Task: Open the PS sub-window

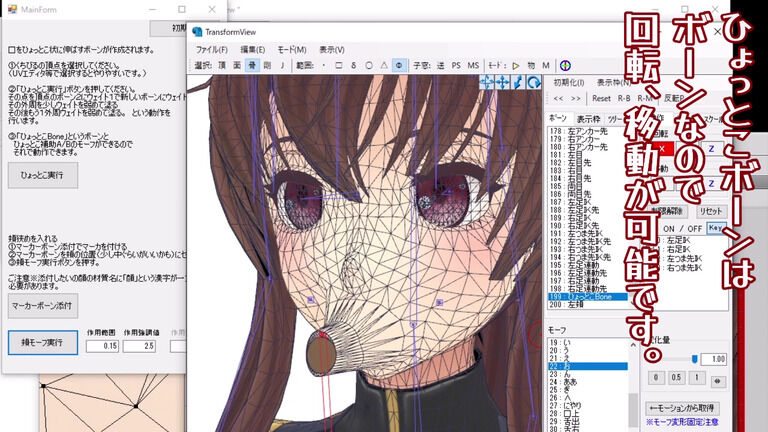Action: pyautogui.click(x=456, y=66)
